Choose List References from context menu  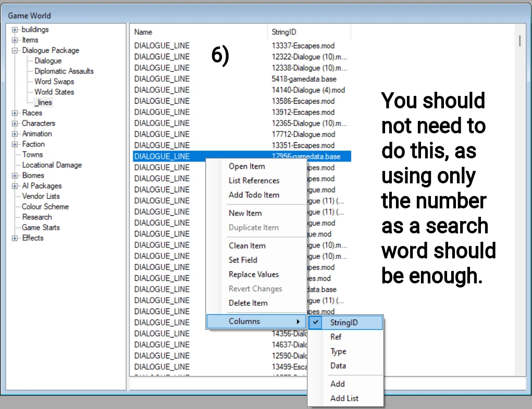click(256, 181)
